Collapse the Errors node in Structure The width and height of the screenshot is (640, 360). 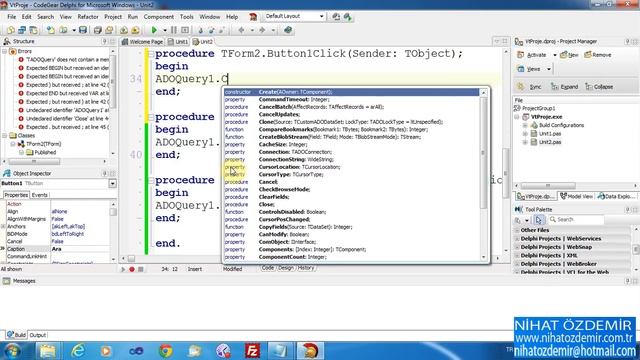pos(4,51)
